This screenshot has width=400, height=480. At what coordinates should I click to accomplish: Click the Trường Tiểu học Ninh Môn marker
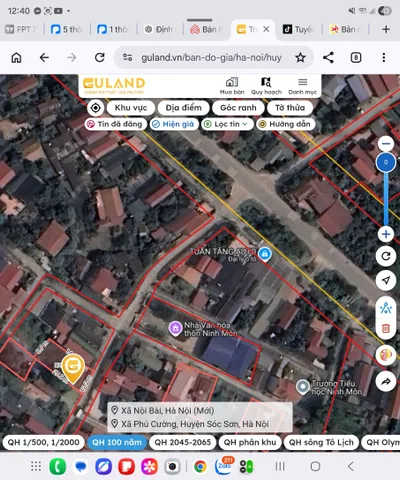pos(303,387)
